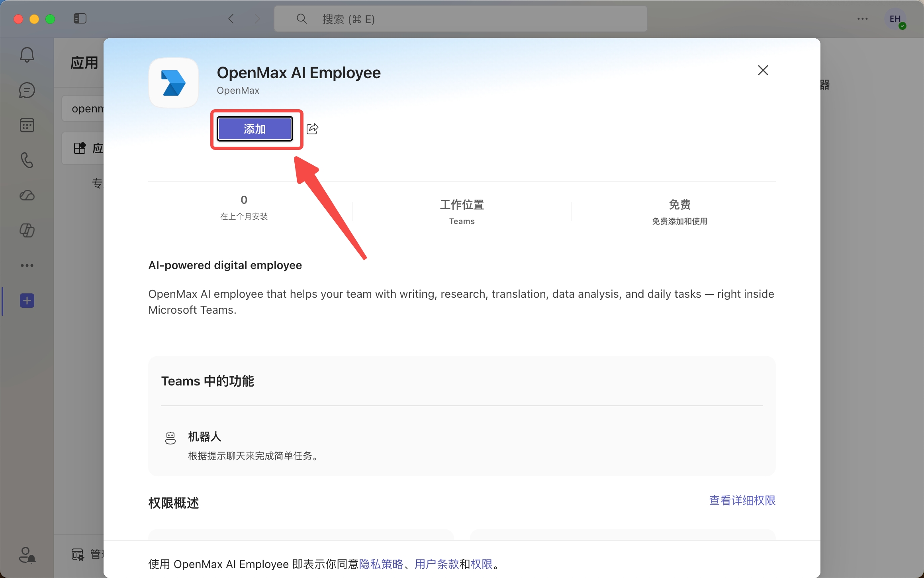Open the 用户条款 link
This screenshot has width=924, height=578.
(437, 564)
